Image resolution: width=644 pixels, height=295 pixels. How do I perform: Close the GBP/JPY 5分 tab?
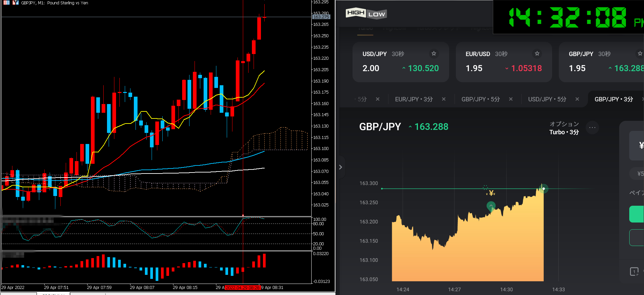click(x=511, y=99)
